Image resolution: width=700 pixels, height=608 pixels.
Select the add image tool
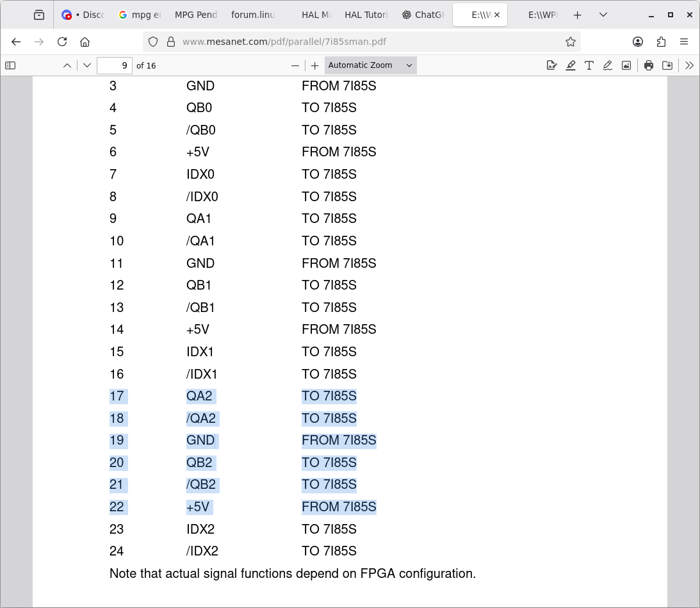pos(626,65)
